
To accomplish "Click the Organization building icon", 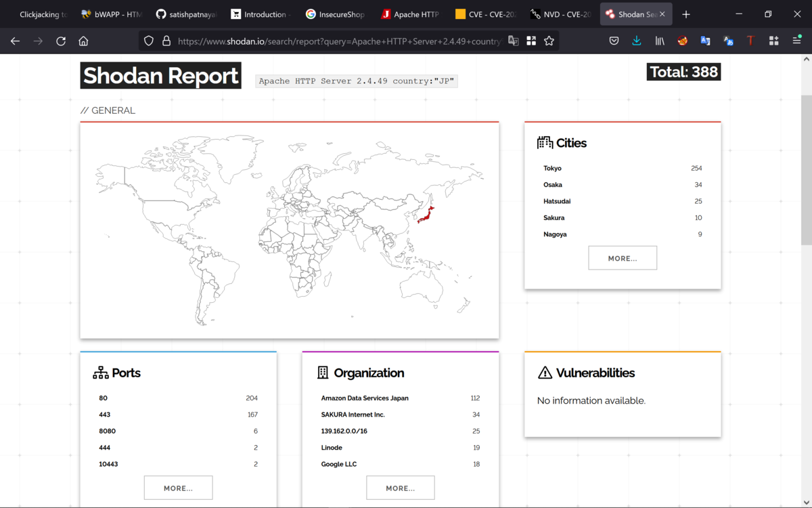I will (x=323, y=373).
